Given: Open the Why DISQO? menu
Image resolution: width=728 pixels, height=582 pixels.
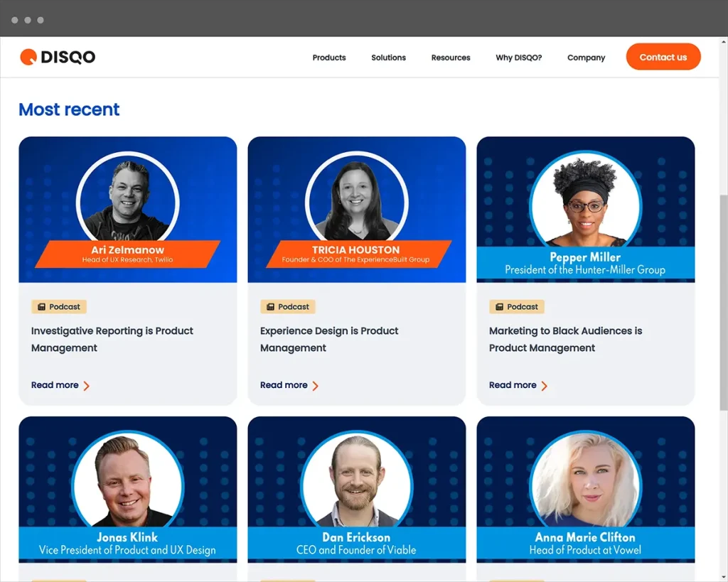Looking at the screenshot, I should click(x=518, y=58).
